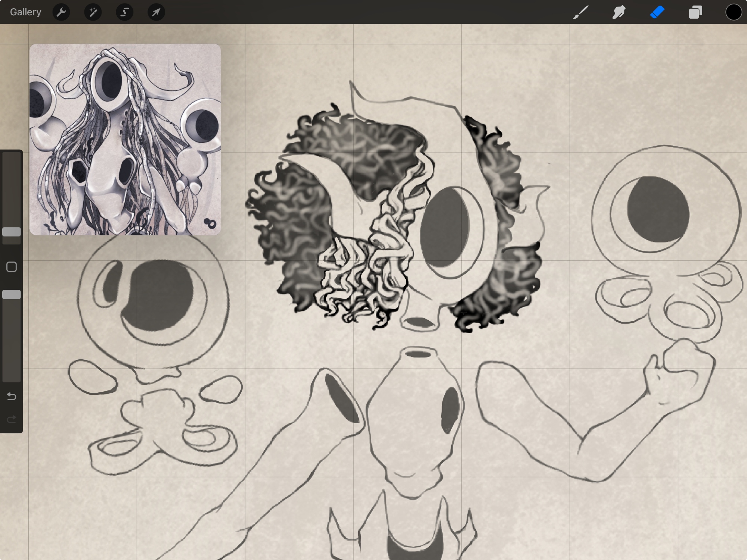Image resolution: width=747 pixels, height=560 pixels.
Task: Select the Paint brush tool
Action: click(x=581, y=12)
